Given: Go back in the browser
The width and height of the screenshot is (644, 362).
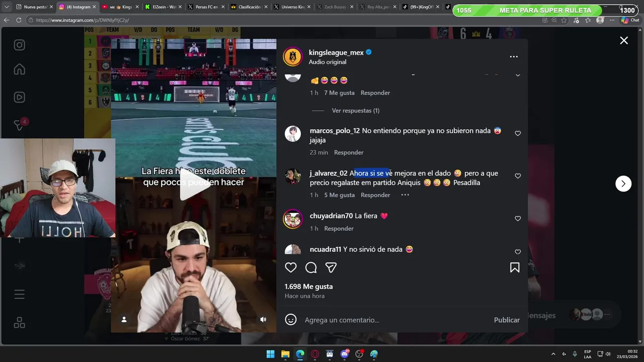Looking at the screenshot, I should tap(7, 20).
